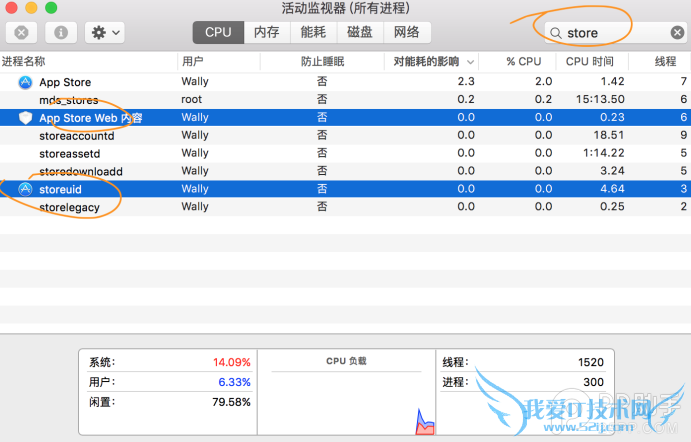Image resolution: width=691 pixels, height=442 pixels.
Task: Click the force quit process (X) toolbar button
Action: click(21, 33)
